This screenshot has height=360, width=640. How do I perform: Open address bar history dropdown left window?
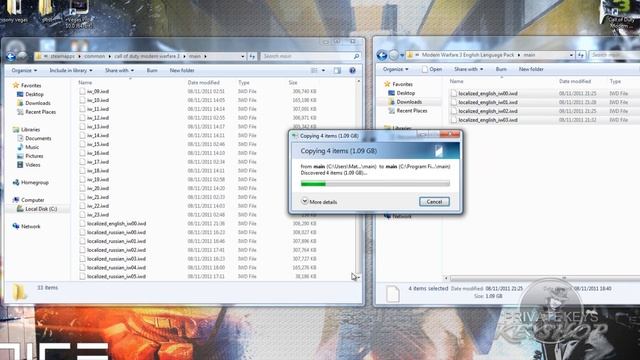(242, 56)
